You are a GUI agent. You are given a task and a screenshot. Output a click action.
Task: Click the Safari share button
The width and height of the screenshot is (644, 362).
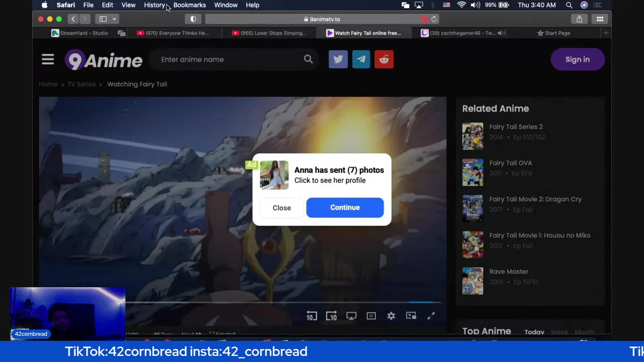pos(579,19)
